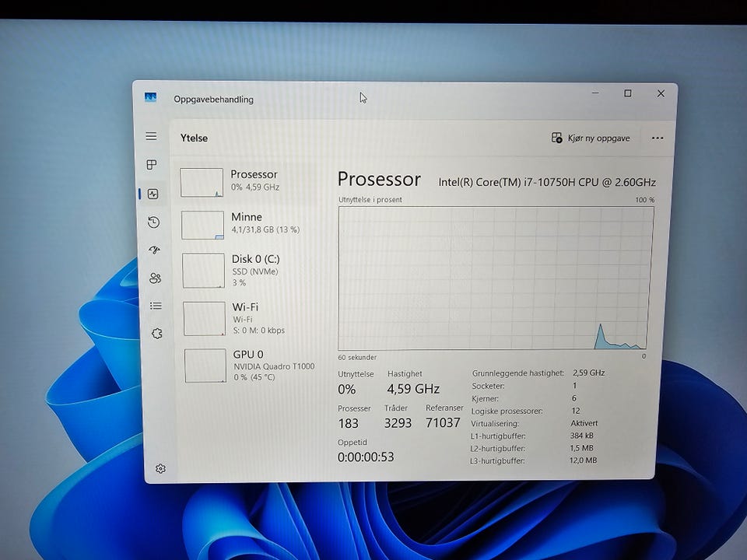The width and height of the screenshot is (747, 560).
Task: Open Task Manager settings gear
Action: tap(160, 468)
